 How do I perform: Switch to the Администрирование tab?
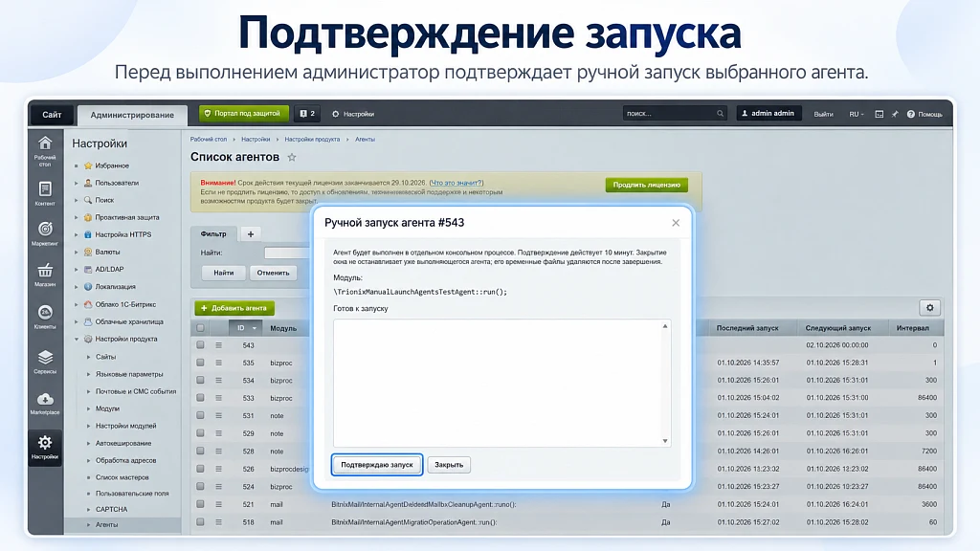132,115
